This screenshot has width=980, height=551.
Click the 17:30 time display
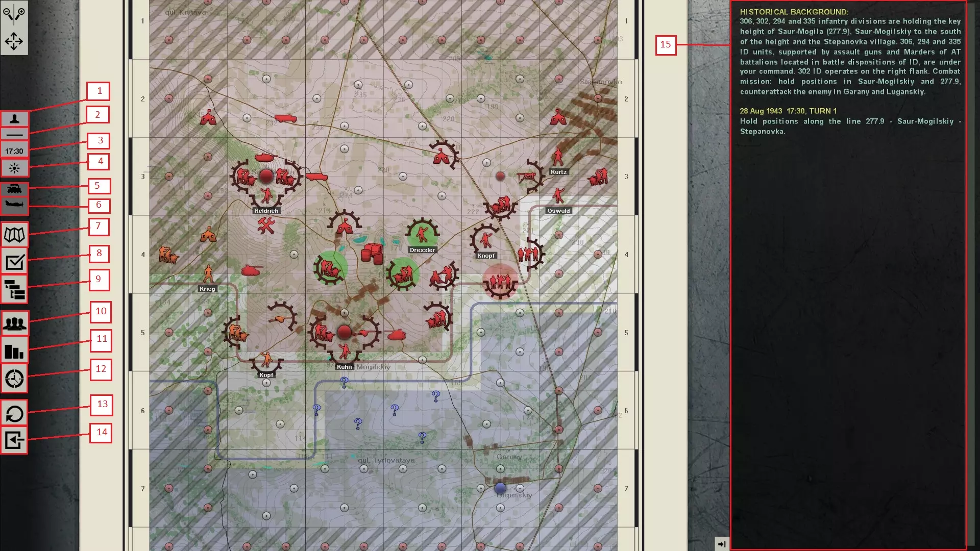click(x=14, y=151)
